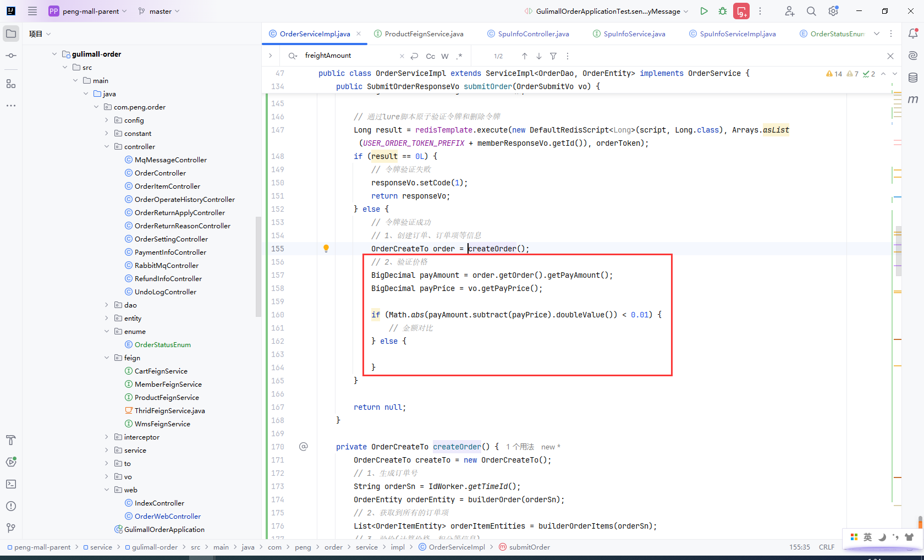Open the Commit tool window
The image size is (924, 560).
coord(11,56)
